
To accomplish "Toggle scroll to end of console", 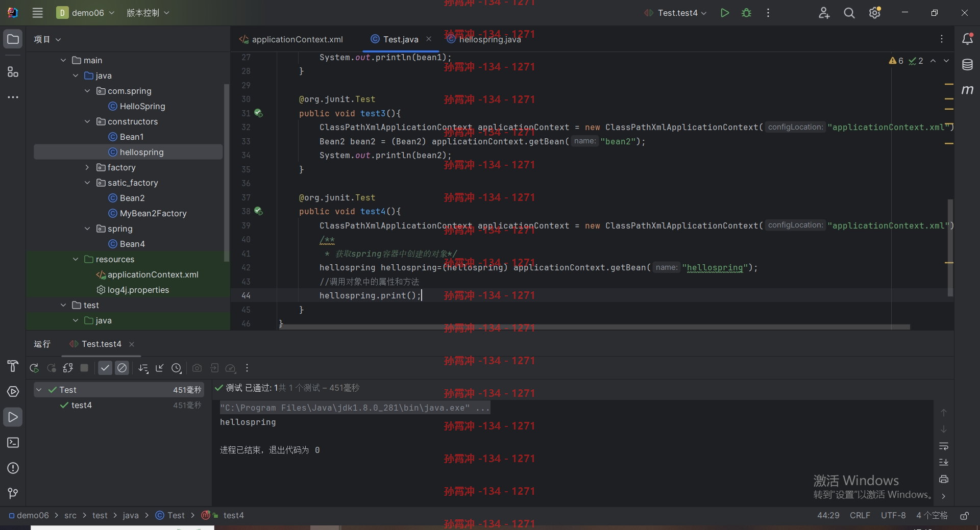I will 944,462.
